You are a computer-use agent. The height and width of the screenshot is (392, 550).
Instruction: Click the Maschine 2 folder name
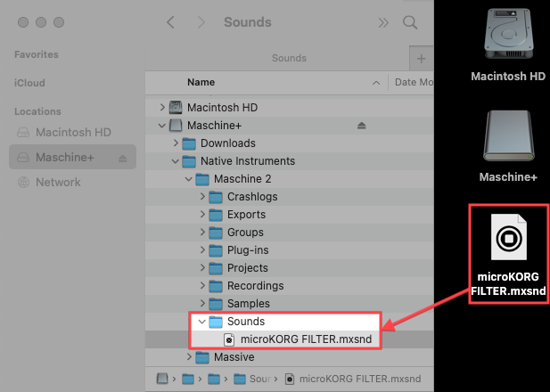(242, 179)
